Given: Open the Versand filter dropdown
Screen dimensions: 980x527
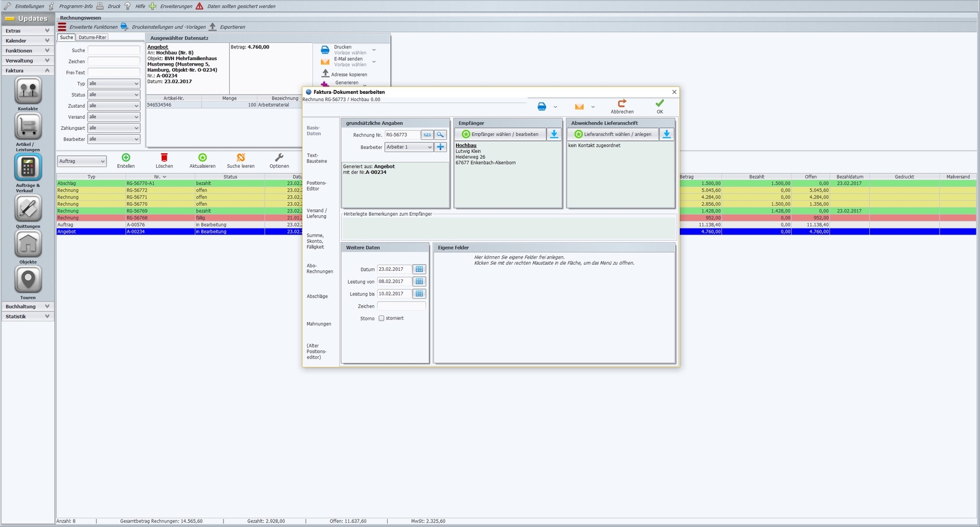Looking at the screenshot, I should (114, 116).
